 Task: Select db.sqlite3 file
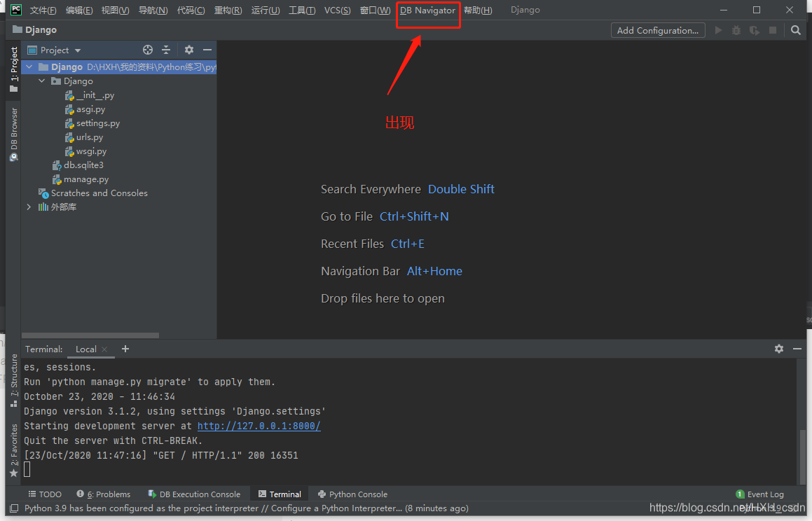(78, 165)
